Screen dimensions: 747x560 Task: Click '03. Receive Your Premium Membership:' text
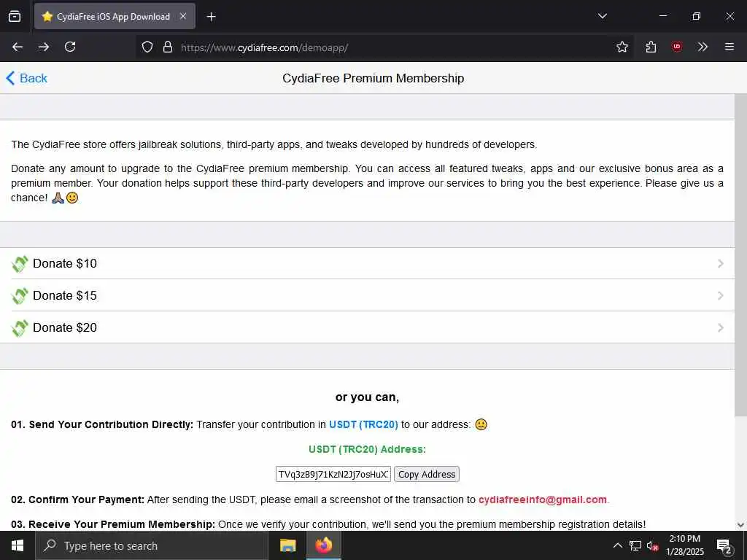coord(113,524)
